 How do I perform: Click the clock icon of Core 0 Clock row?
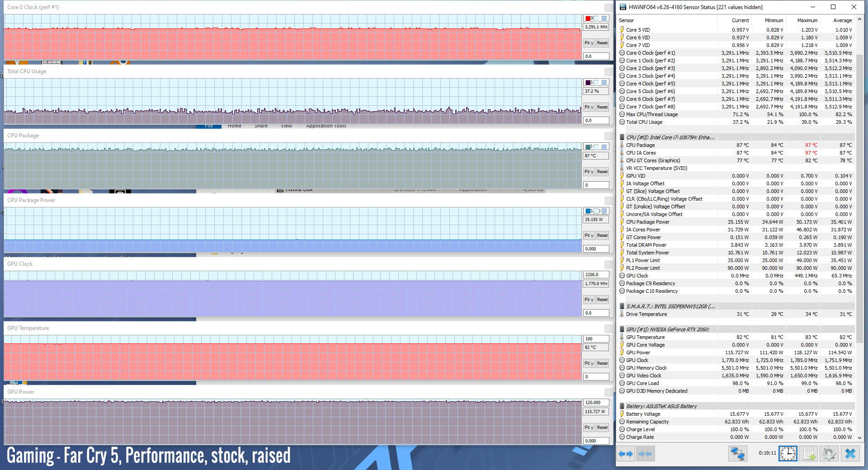[x=622, y=53]
